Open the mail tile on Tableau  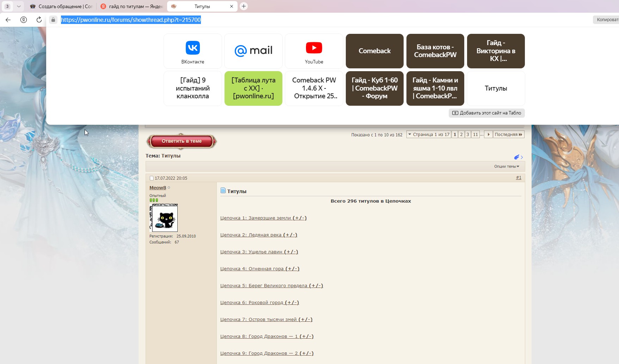[x=253, y=51]
